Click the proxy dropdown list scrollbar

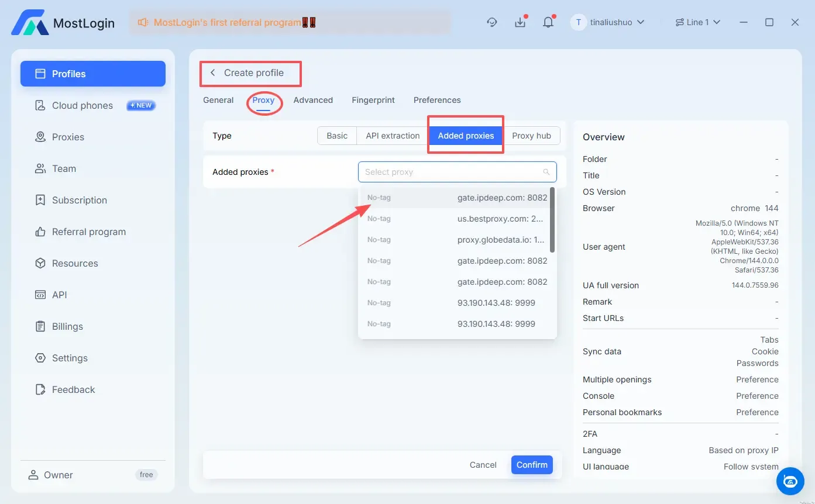(x=552, y=220)
